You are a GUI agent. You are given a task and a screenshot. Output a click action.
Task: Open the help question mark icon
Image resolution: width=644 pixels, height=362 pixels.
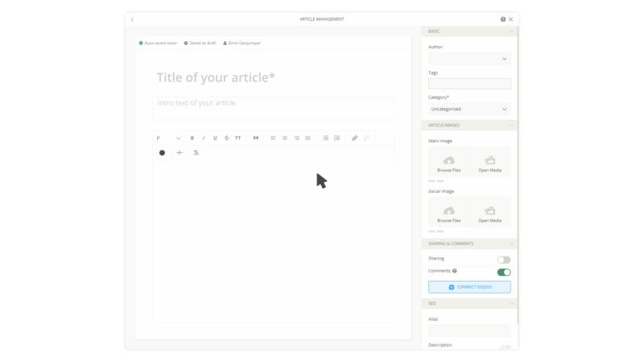(502, 19)
